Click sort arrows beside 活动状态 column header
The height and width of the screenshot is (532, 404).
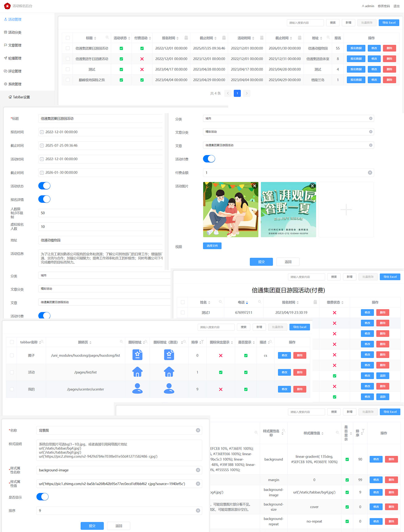129,38
